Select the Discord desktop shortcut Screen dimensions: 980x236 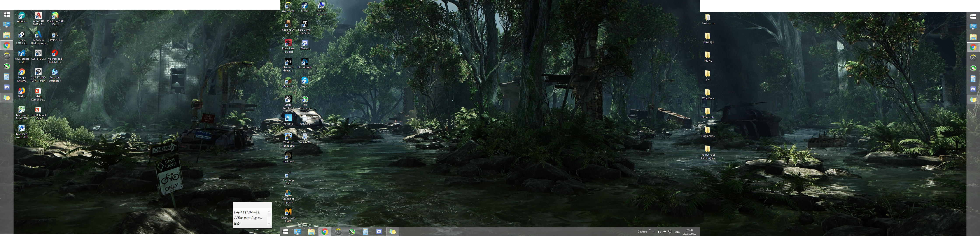tap(305, 44)
